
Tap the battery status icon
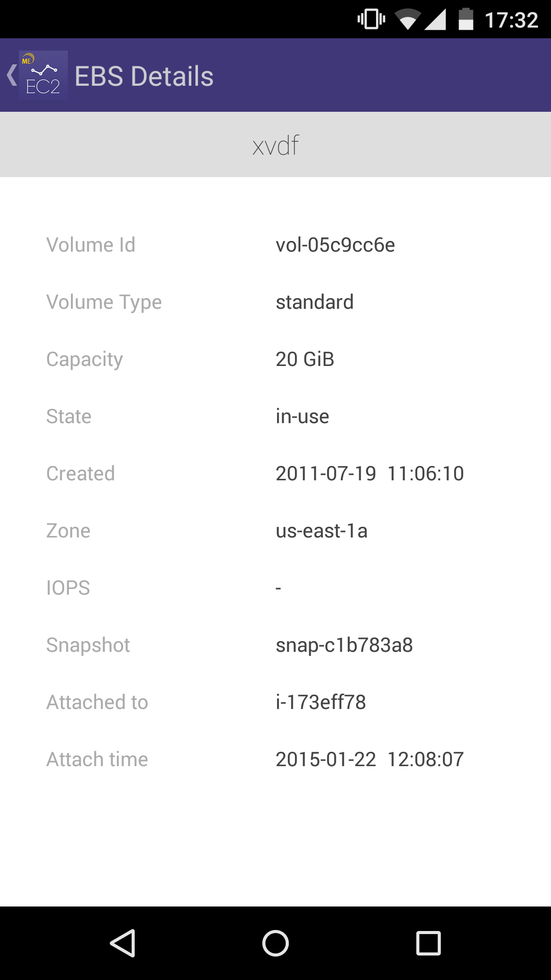pyautogui.click(x=465, y=19)
